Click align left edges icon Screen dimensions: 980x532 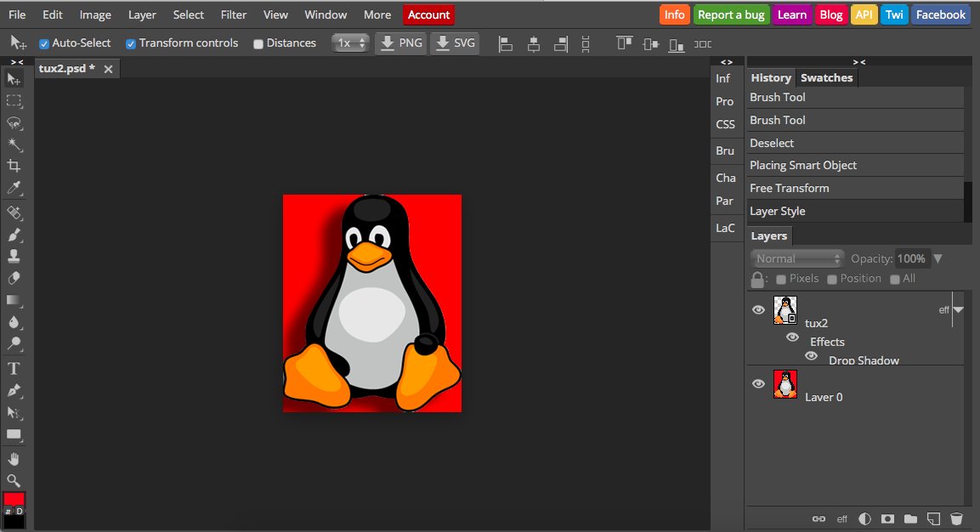pos(506,43)
